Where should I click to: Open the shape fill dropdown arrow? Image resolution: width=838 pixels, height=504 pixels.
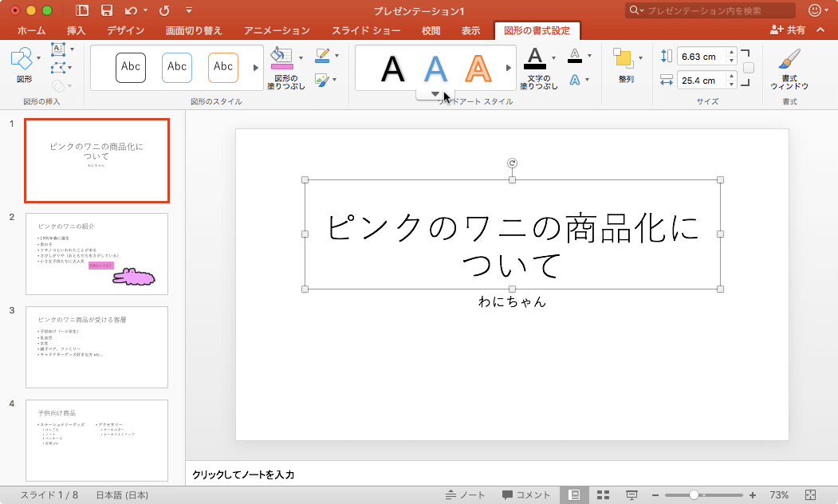pyautogui.click(x=301, y=57)
